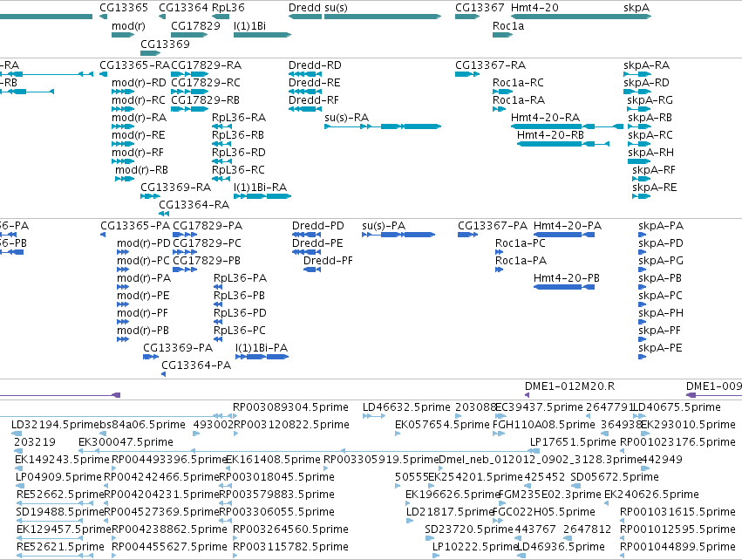Select EST LP10222.5prime
The width and height of the screenshot is (742, 560).
(475, 547)
